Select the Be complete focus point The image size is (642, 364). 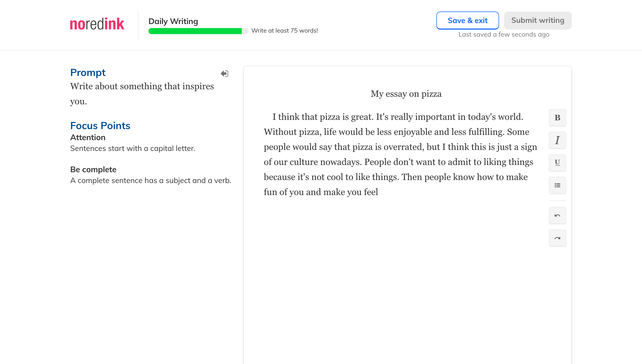coord(93,169)
